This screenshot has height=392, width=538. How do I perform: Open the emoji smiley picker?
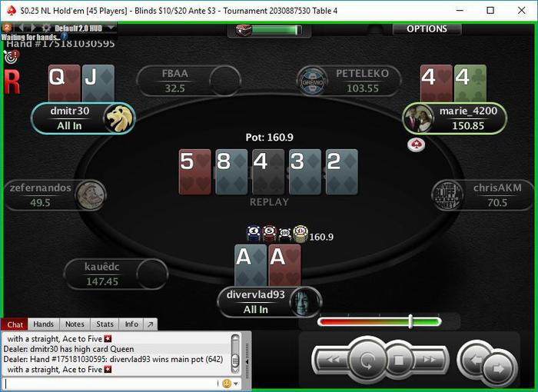point(227,383)
